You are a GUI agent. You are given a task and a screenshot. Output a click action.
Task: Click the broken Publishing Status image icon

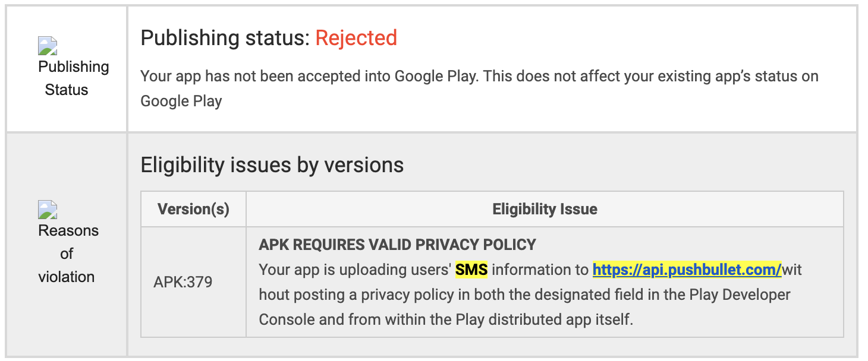[x=48, y=46]
